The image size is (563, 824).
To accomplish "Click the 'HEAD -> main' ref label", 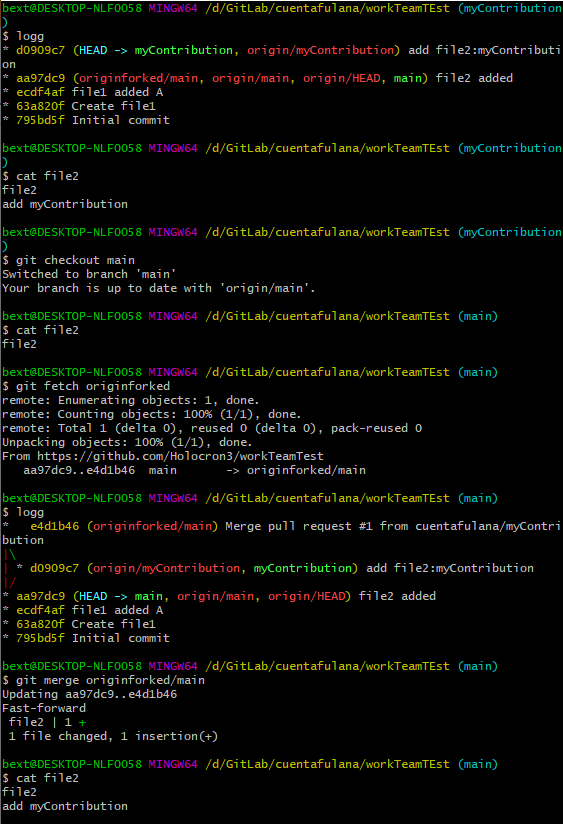I will tap(120, 596).
